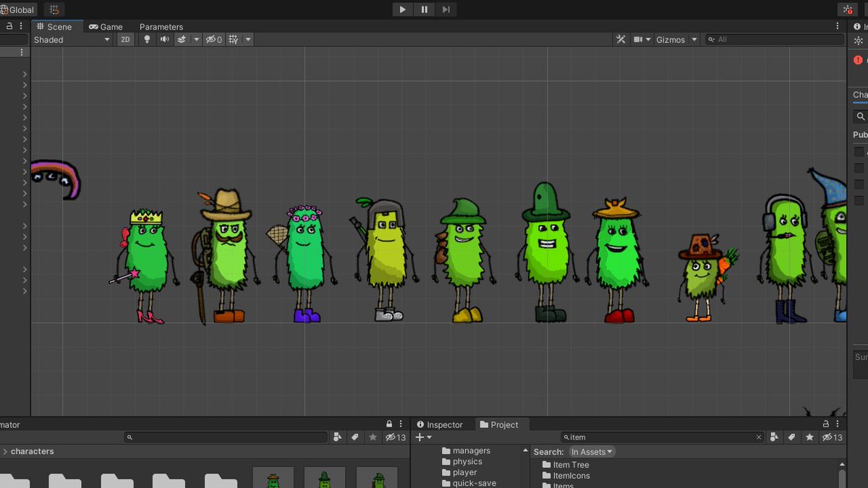Toggle scene audio speaker icon
This screenshot has height=488, width=868.
[165, 40]
